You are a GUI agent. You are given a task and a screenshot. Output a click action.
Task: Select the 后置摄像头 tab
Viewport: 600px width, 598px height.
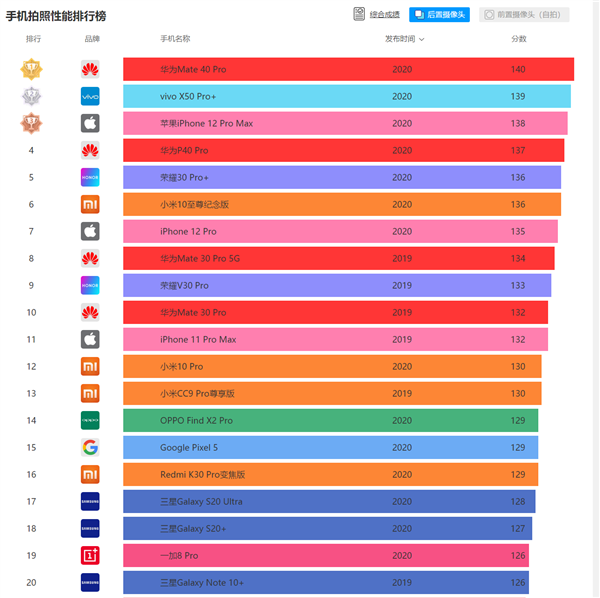[x=439, y=14]
